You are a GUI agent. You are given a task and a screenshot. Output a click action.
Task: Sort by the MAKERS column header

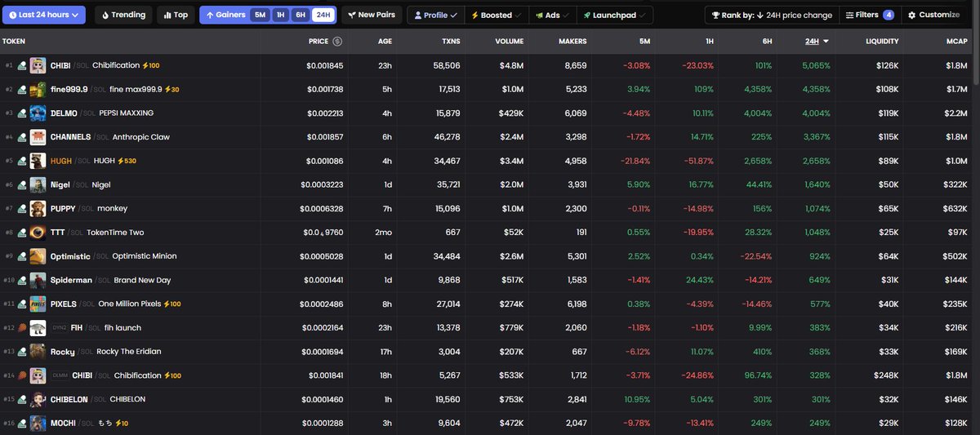pyautogui.click(x=572, y=41)
